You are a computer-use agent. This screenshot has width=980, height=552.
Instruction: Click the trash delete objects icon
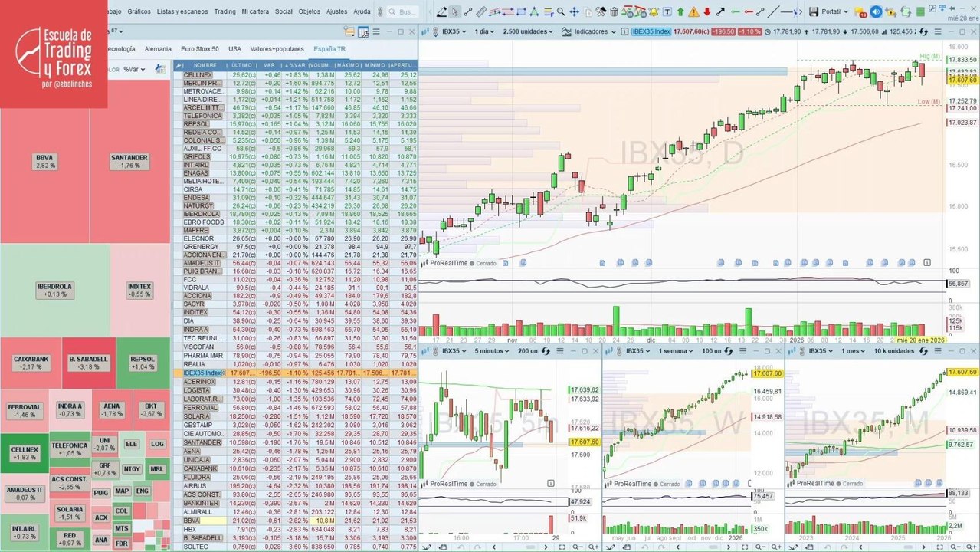pyautogui.click(x=614, y=11)
